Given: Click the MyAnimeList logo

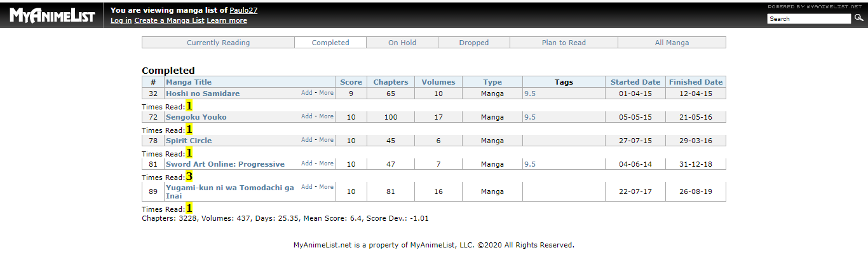Looking at the screenshot, I should (51, 15).
